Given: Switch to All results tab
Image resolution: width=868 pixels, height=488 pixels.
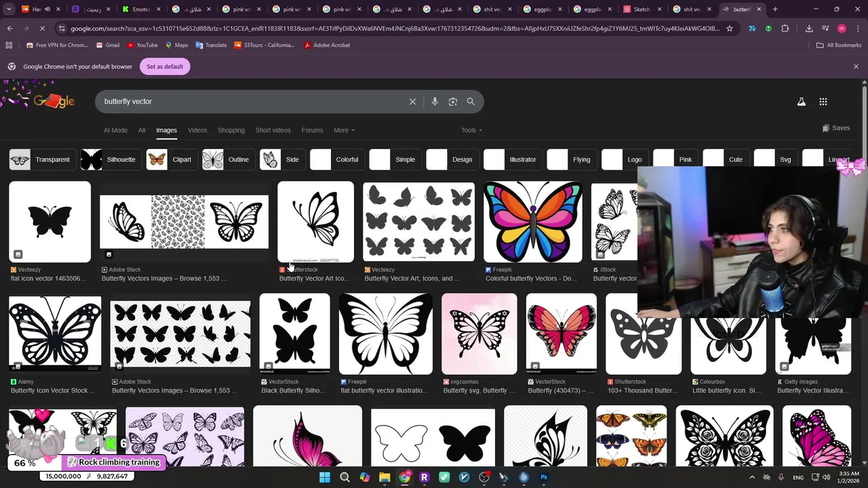Looking at the screenshot, I should click(x=142, y=130).
